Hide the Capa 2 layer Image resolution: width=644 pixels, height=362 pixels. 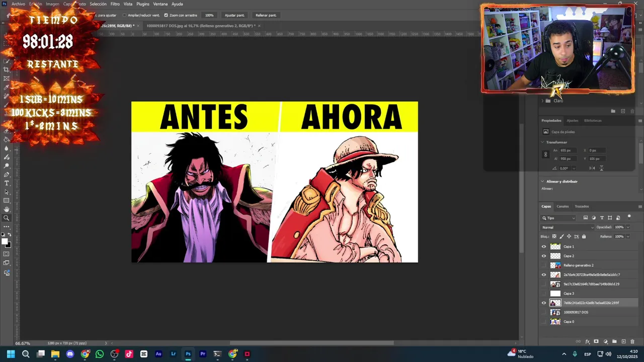[543, 256]
